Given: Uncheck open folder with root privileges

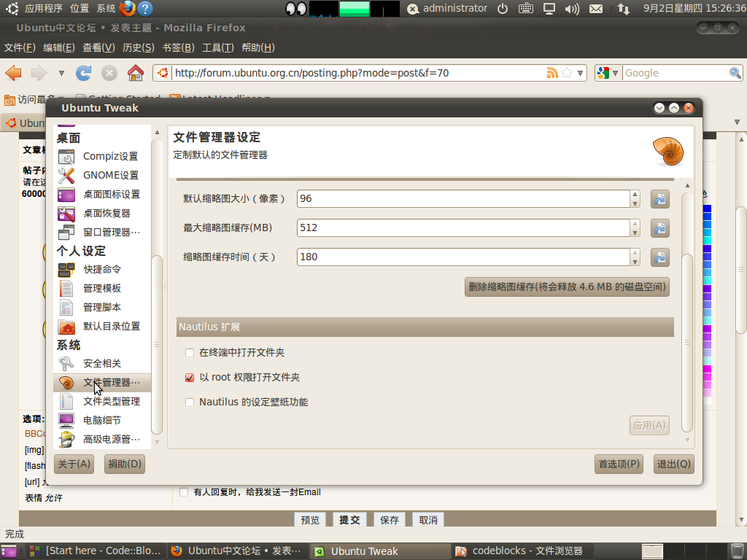Looking at the screenshot, I should 190,378.
